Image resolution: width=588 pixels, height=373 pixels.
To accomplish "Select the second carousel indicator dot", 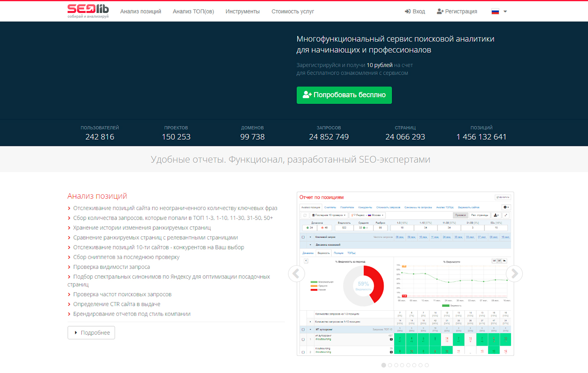I will 390,365.
